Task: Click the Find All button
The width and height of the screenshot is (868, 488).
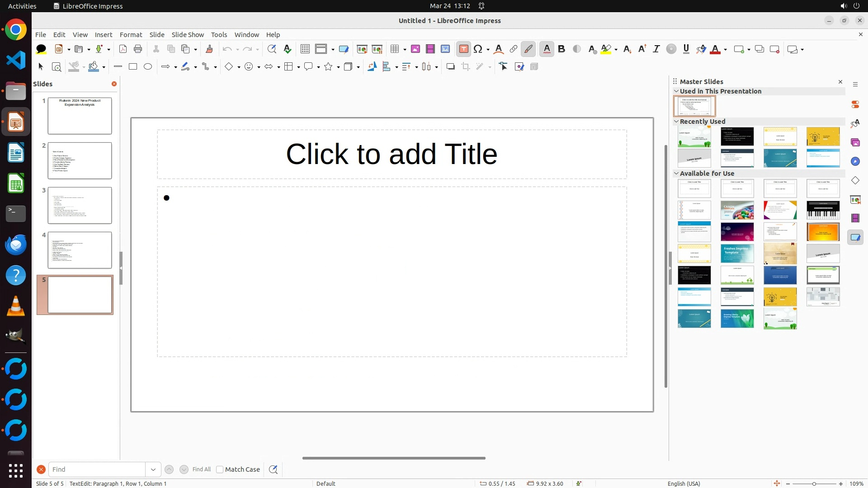Action: click(x=202, y=469)
